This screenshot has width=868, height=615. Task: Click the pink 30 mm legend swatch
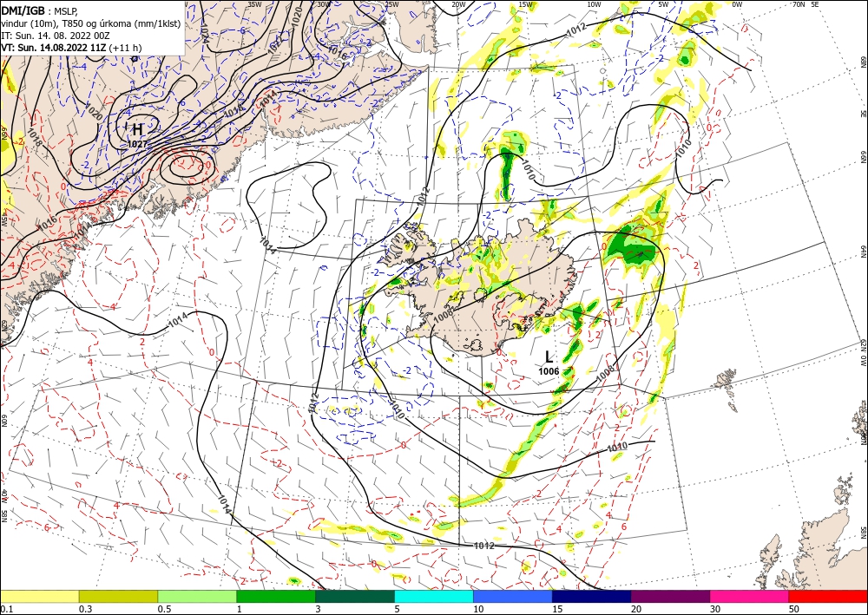tap(750, 596)
